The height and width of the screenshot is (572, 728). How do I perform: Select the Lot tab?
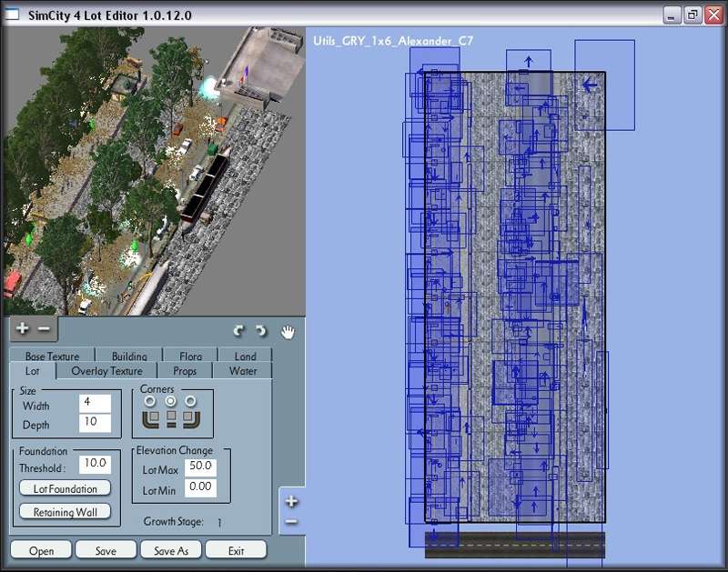(33, 371)
